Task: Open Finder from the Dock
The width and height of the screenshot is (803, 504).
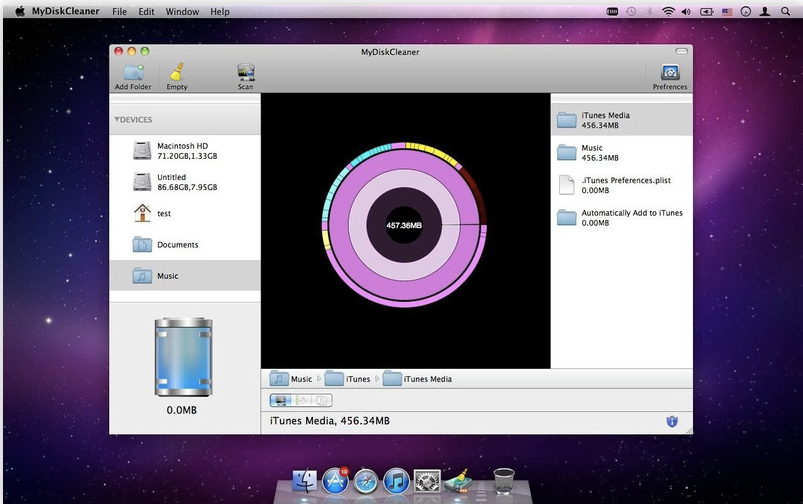Action: pos(304,481)
